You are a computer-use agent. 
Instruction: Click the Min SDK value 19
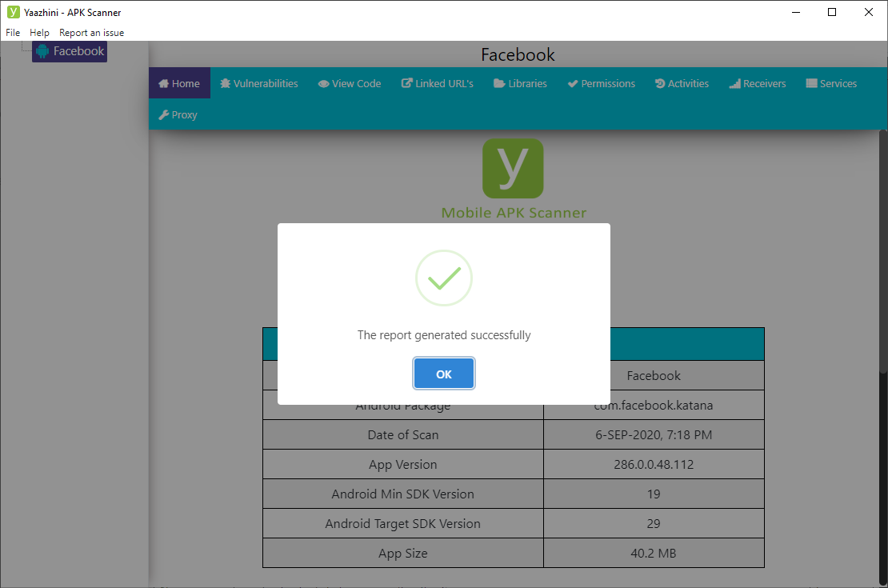(654, 494)
